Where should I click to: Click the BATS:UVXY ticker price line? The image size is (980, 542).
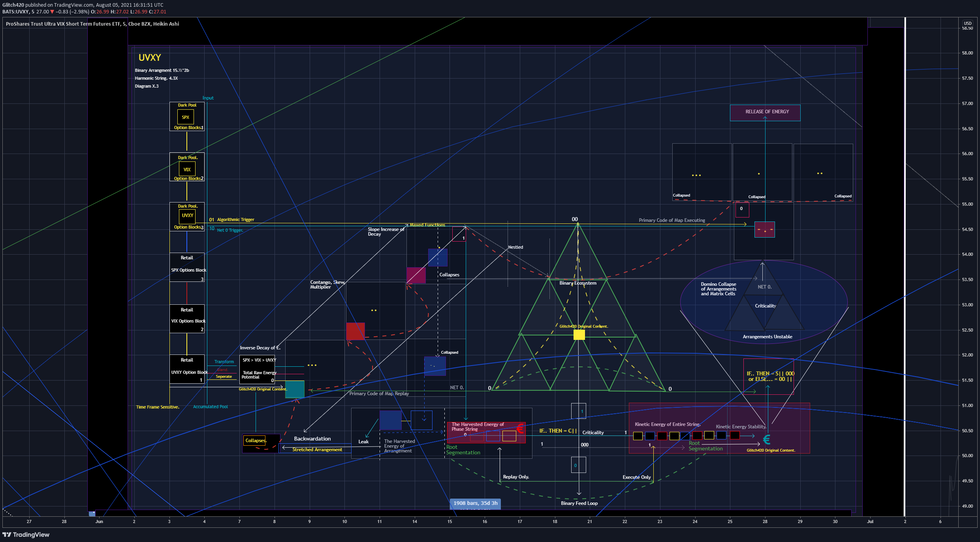pyautogui.click(x=84, y=12)
